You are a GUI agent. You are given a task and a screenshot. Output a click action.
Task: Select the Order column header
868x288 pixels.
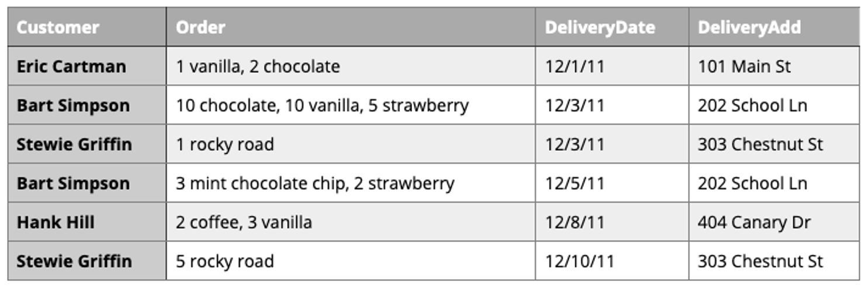200,27
